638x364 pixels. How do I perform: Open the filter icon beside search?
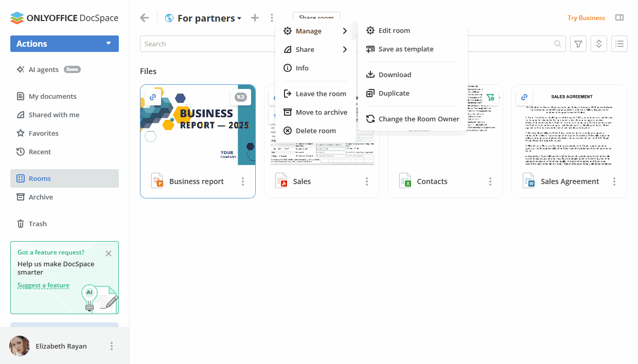coord(579,44)
